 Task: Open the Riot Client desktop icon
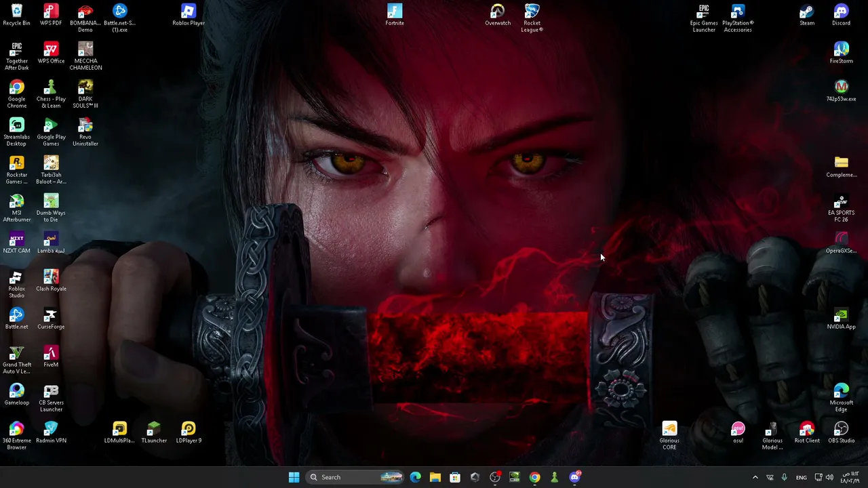pyautogui.click(x=807, y=432)
